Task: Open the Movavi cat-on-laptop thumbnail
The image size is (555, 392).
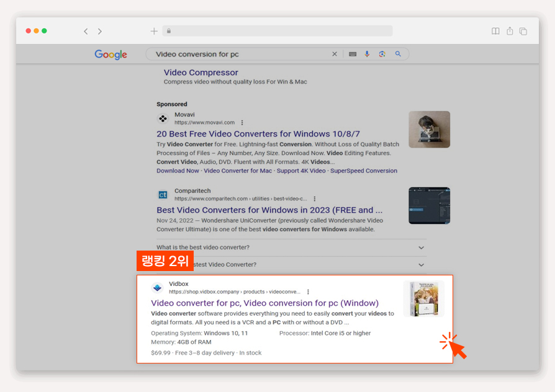Action: click(x=430, y=130)
